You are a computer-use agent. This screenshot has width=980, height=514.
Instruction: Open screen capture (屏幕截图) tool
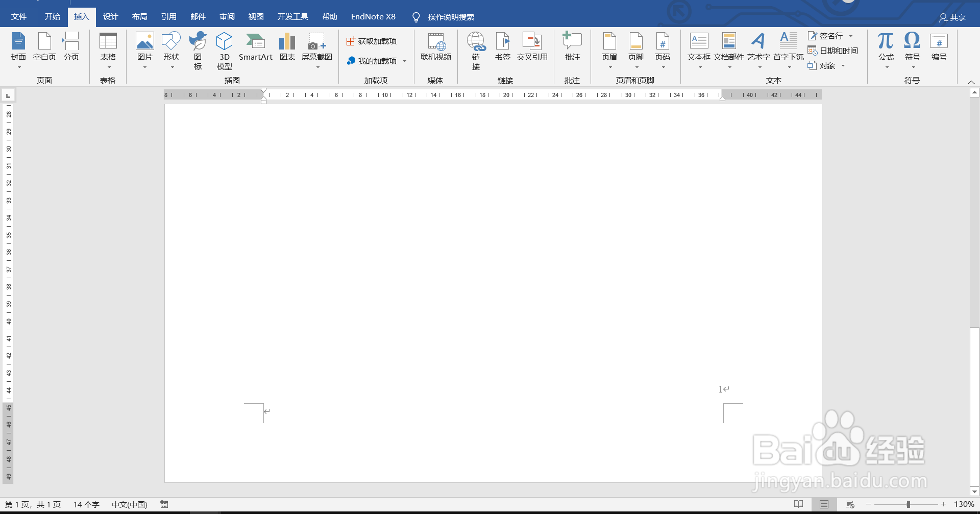tap(317, 50)
